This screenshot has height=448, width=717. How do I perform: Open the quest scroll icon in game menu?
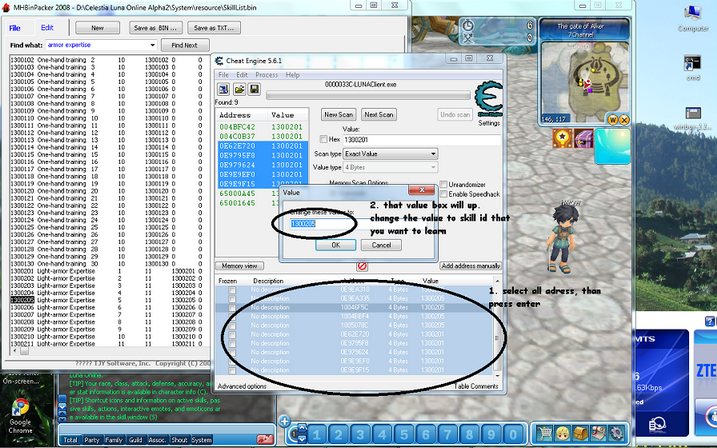(598, 433)
